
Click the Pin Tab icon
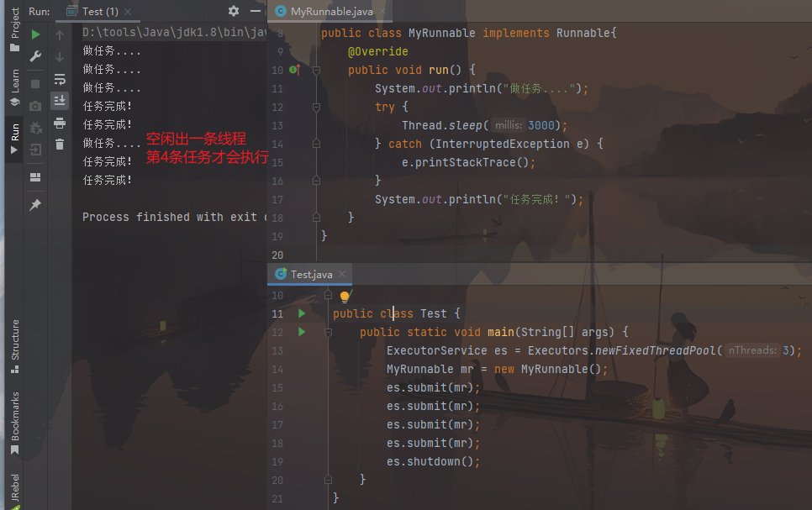click(x=35, y=205)
